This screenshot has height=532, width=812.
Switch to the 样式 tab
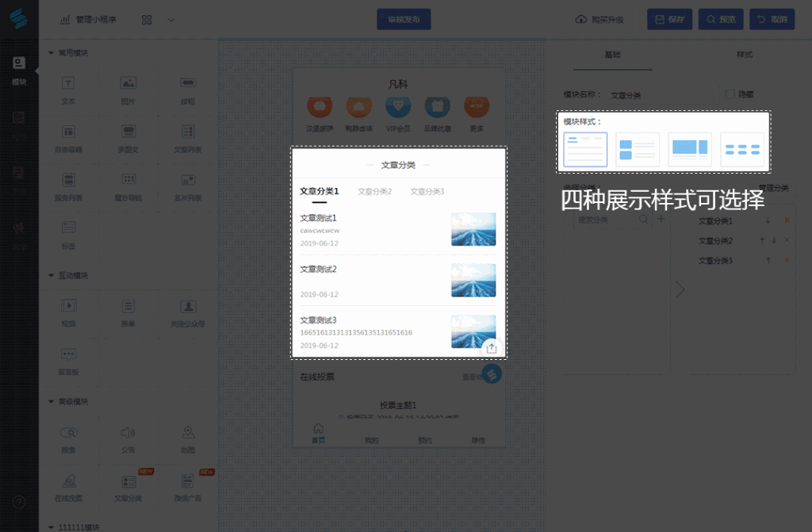[744, 55]
